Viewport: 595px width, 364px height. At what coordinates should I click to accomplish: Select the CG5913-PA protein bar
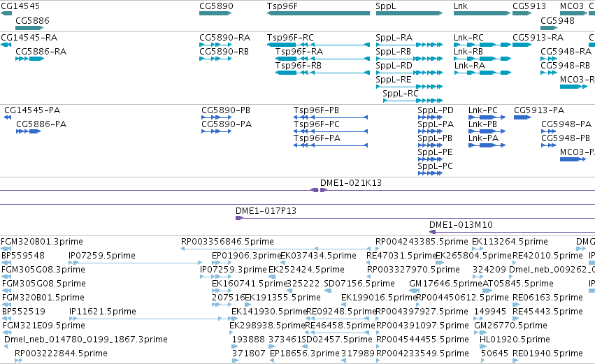[x=522, y=117]
